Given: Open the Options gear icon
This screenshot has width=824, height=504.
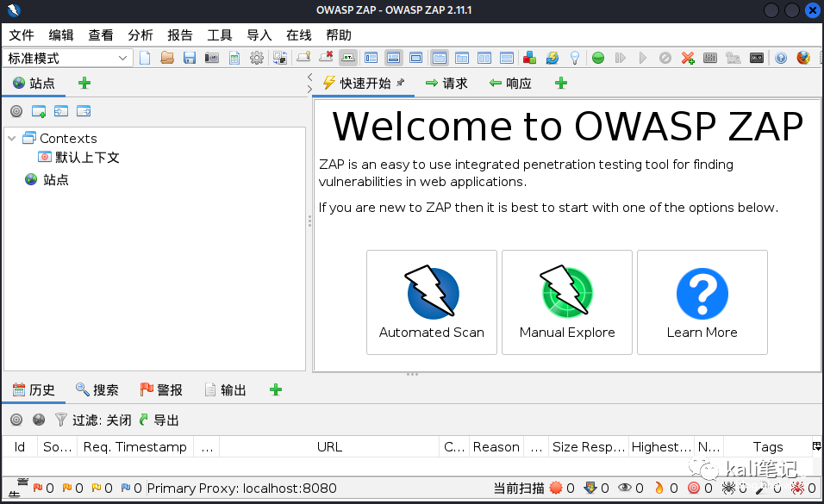Looking at the screenshot, I should (257, 58).
